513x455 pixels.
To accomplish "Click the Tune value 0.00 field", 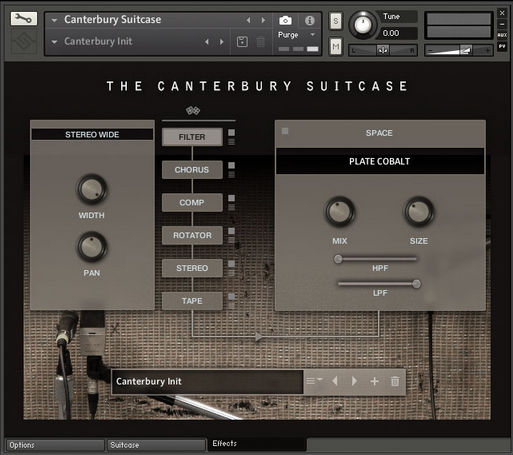I will [398, 33].
